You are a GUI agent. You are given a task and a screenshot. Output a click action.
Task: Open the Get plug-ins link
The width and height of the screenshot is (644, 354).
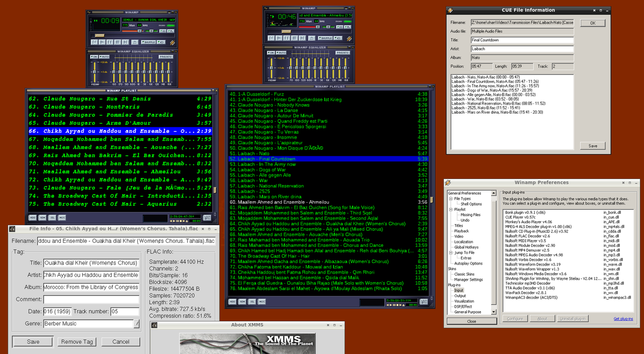pos(623,319)
